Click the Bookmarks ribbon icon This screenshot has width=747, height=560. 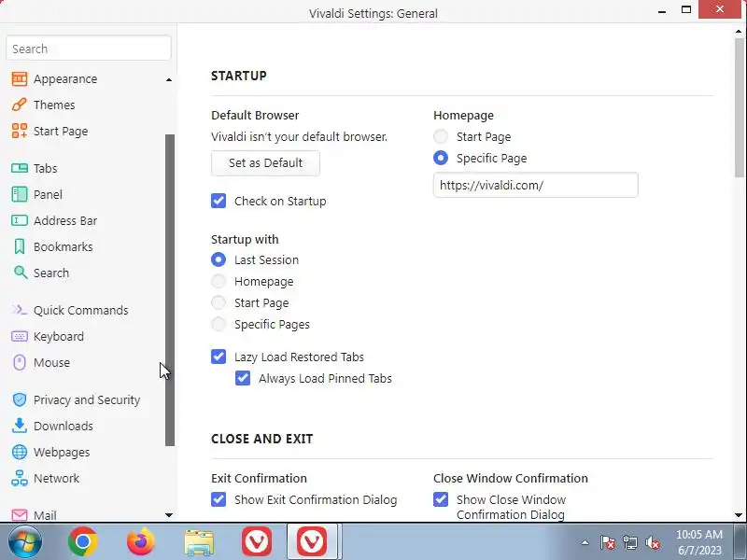click(x=19, y=246)
